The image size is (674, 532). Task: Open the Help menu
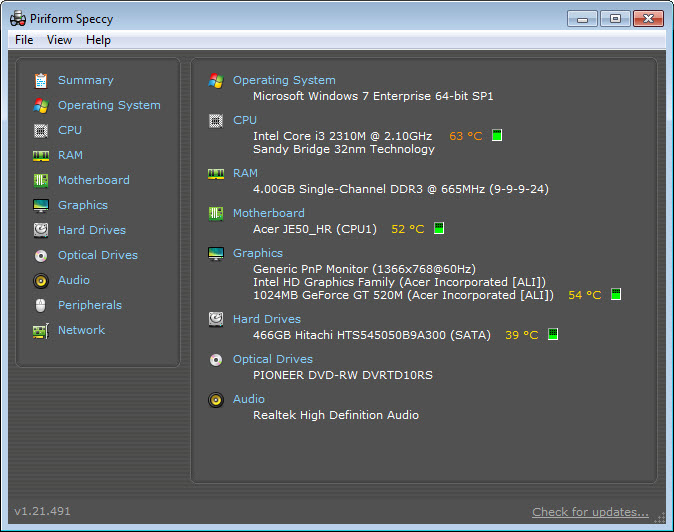(x=98, y=40)
